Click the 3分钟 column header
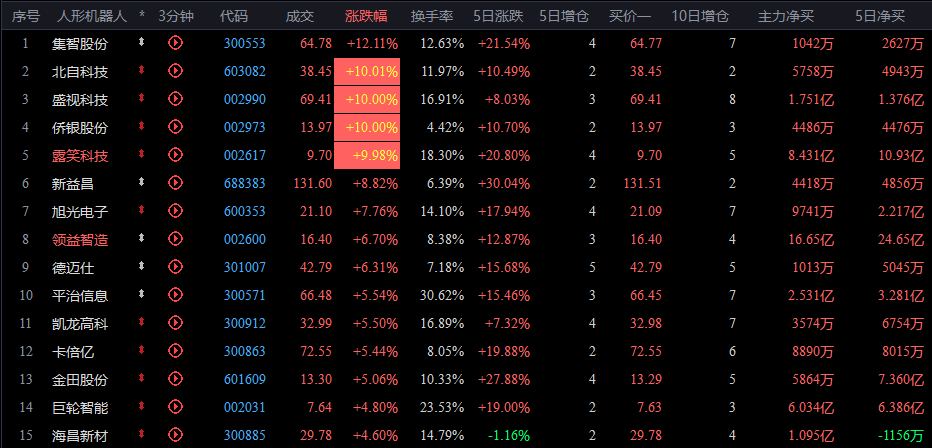 pyautogui.click(x=176, y=16)
